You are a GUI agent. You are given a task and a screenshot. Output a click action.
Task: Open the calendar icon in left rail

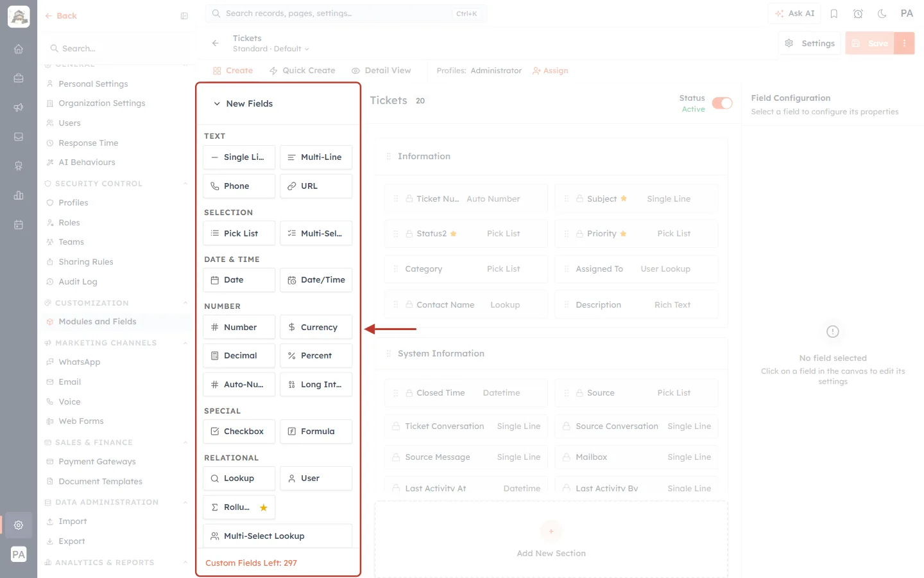pyautogui.click(x=19, y=225)
